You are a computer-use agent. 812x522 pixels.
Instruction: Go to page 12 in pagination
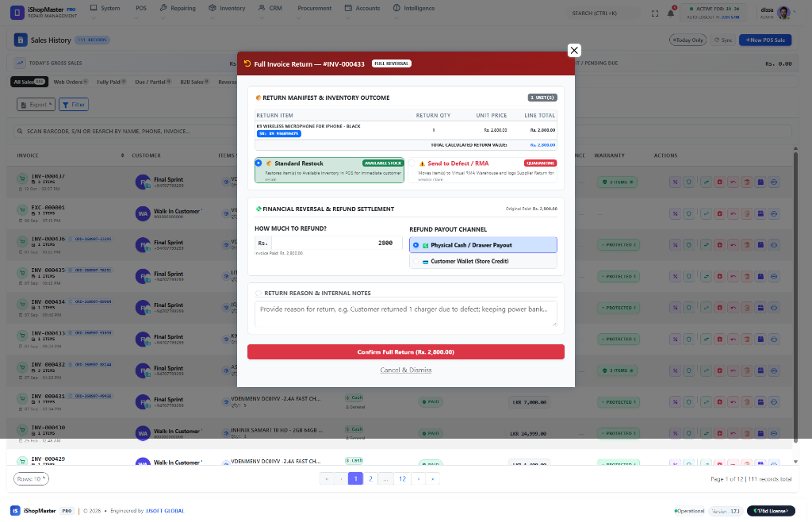click(x=402, y=479)
